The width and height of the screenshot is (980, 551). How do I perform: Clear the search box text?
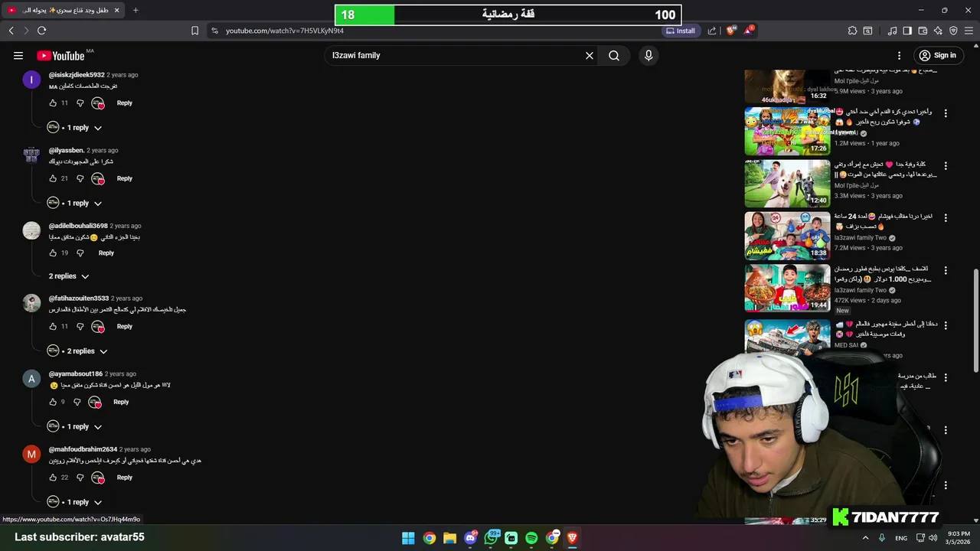pyautogui.click(x=590, y=55)
